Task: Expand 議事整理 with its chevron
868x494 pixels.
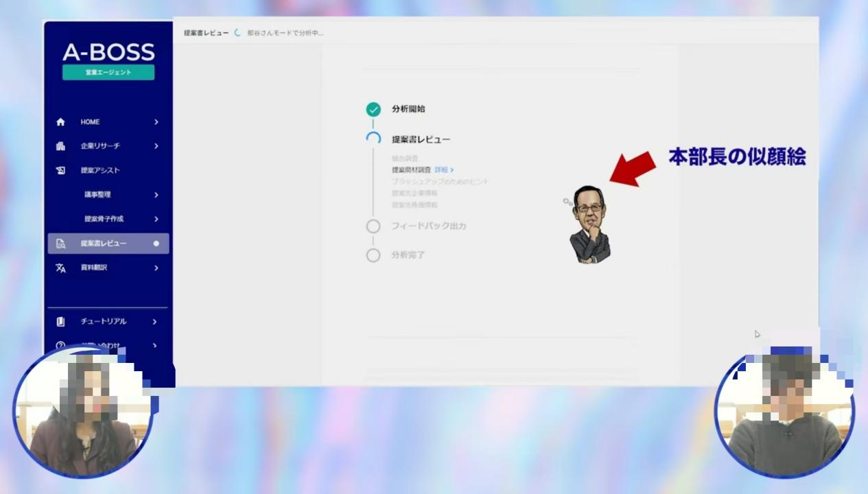Action: pos(156,195)
